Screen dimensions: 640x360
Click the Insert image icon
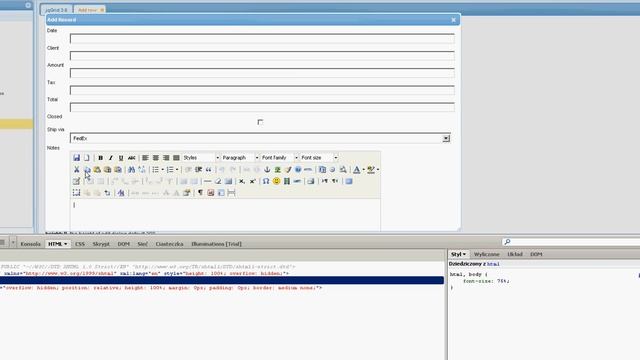278,169
